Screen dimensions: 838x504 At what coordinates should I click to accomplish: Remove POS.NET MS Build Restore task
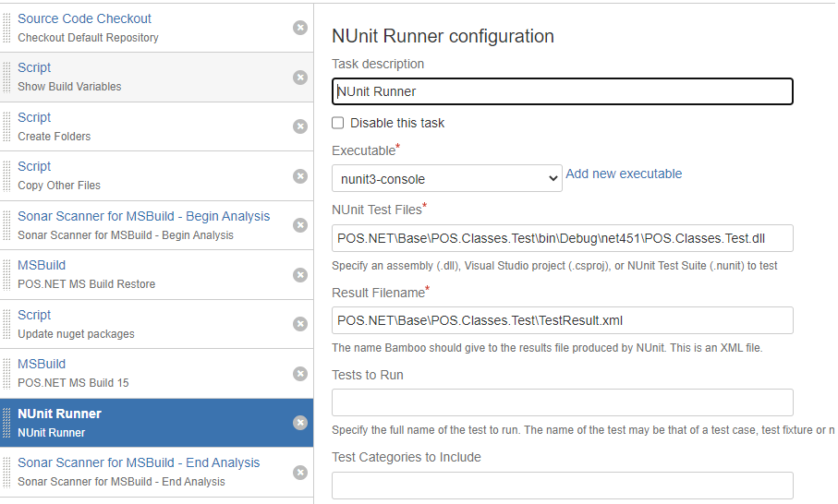(x=300, y=275)
